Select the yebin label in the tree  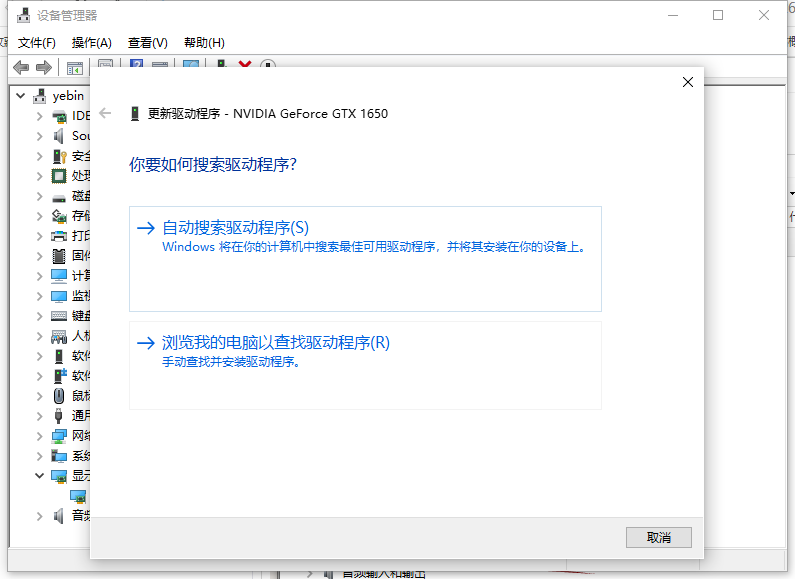pos(68,96)
